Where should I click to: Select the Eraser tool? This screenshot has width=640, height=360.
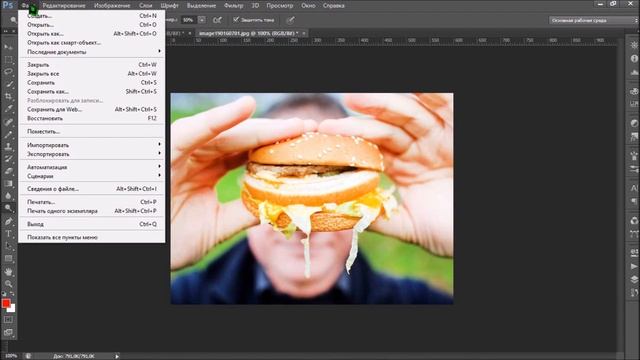click(x=8, y=171)
